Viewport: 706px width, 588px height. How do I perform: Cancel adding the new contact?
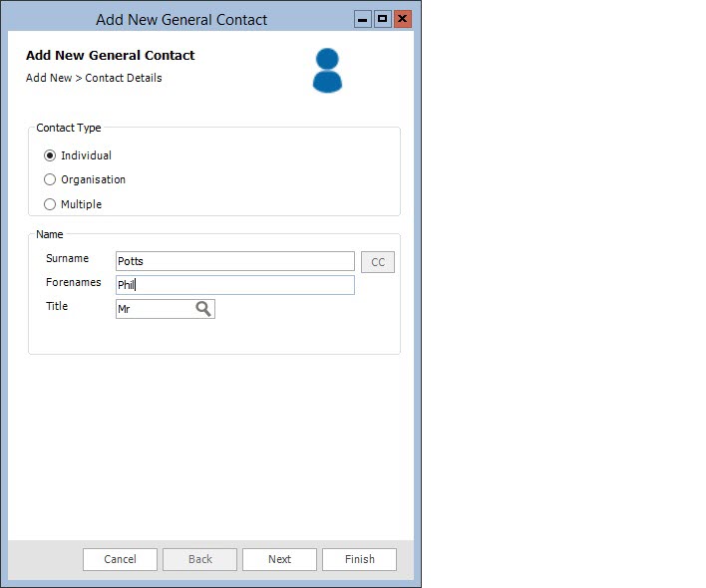click(120, 559)
